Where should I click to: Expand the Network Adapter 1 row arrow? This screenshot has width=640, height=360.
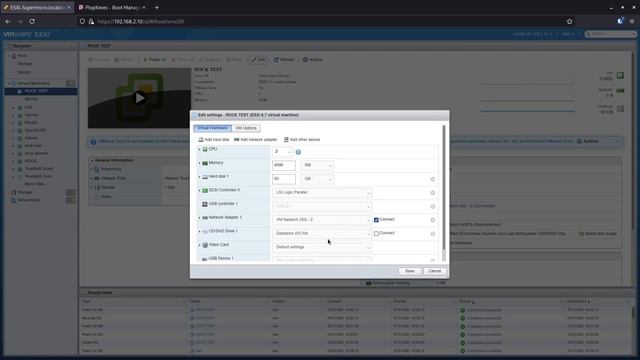pyautogui.click(x=199, y=218)
